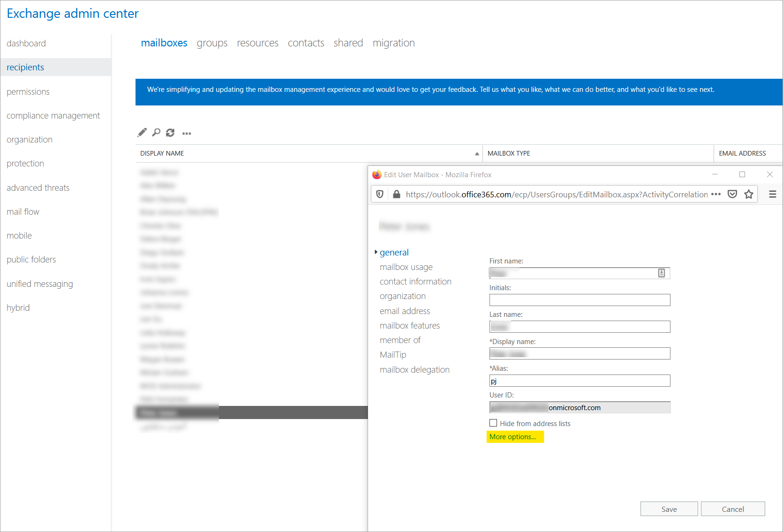Select mailbox delegation in the dialog
The image size is (783, 532).
click(x=414, y=370)
